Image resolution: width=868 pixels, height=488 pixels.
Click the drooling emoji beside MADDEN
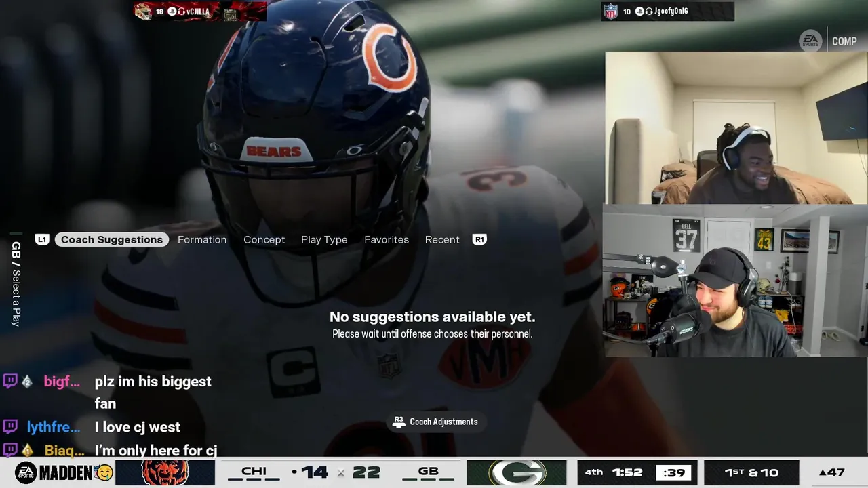pyautogui.click(x=104, y=472)
